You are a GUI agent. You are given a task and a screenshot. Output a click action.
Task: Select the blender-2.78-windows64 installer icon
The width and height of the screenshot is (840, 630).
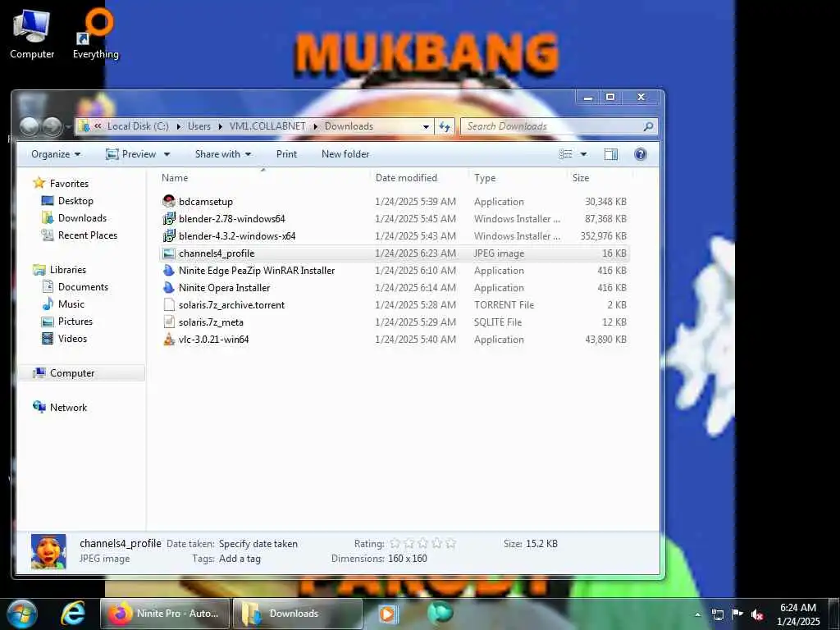point(169,218)
